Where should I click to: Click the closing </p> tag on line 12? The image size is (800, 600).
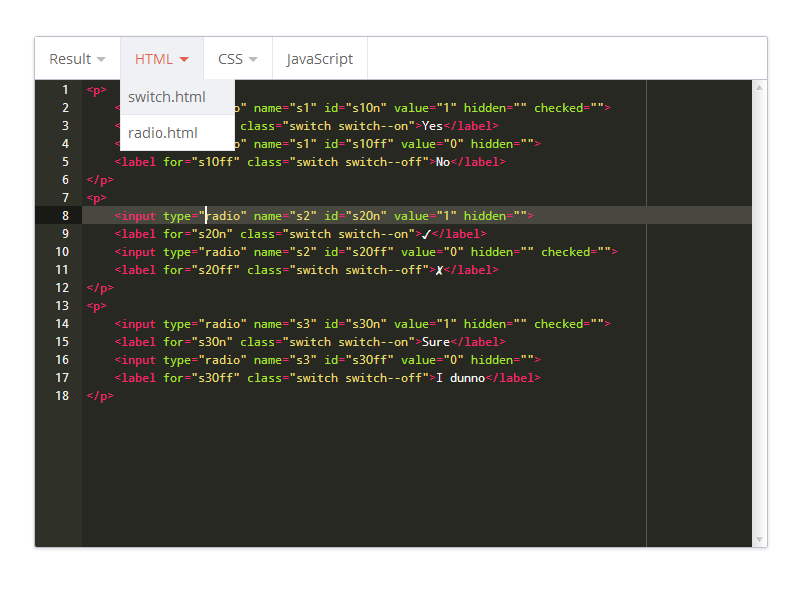click(x=100, y=288)
